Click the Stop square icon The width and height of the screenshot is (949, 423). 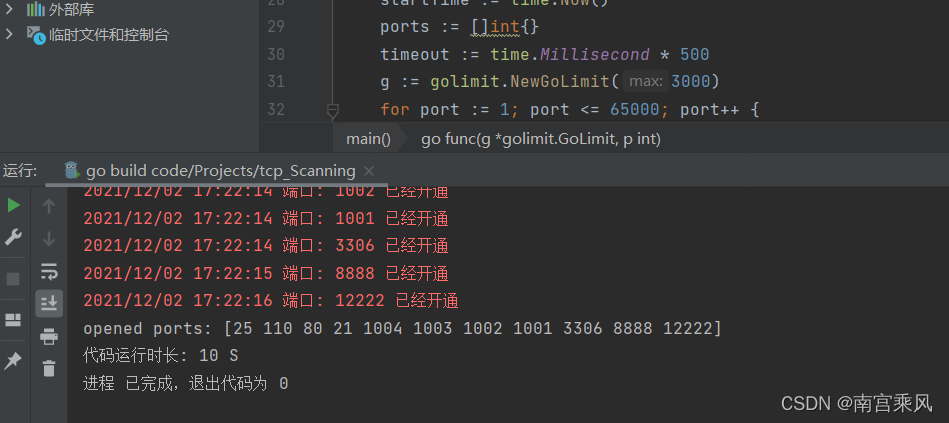click(x=13, y=279)
